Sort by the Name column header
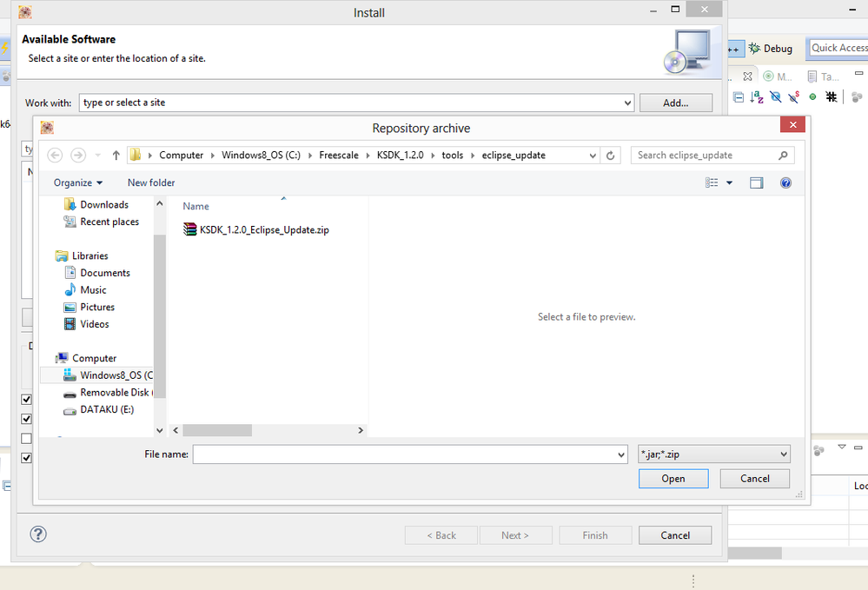The width and height of the screenshot is (868, 590). 196,207
